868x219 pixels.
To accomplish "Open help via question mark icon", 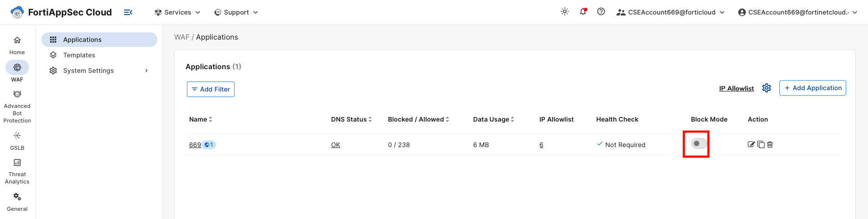I will pyautogui.click(x=601, y=12).
